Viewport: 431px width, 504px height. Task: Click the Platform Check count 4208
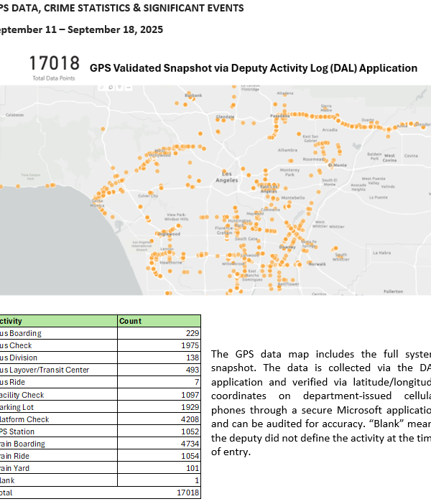(x=187, y=419)
